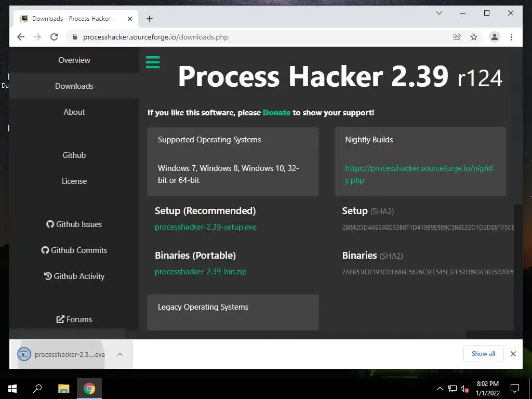Click the Process Hacker 2.39 title

tap(313, 76)
